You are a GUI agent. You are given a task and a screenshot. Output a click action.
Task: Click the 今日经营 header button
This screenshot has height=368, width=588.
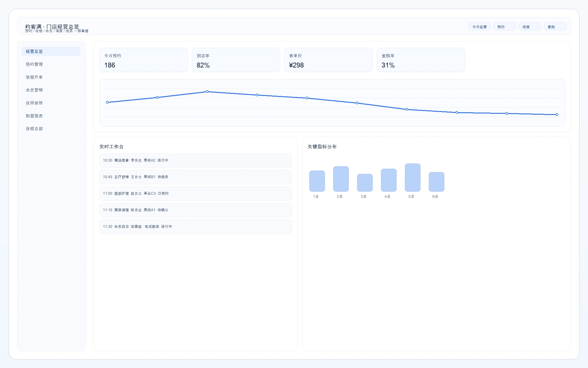tap(479, 27)
